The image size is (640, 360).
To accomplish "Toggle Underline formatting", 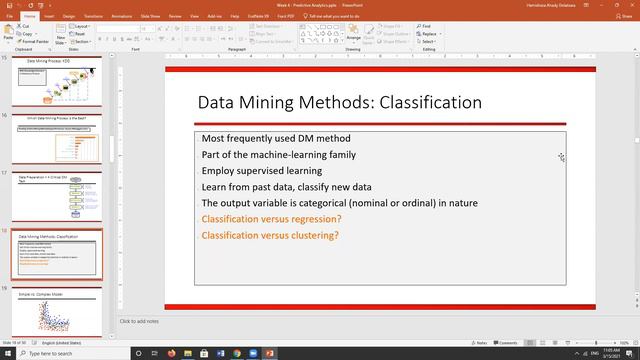I will [x=114, y=39].
